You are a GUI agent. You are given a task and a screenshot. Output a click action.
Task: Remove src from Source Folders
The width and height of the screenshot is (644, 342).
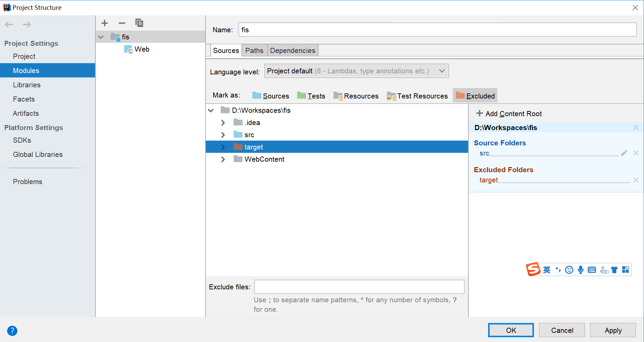636,153
